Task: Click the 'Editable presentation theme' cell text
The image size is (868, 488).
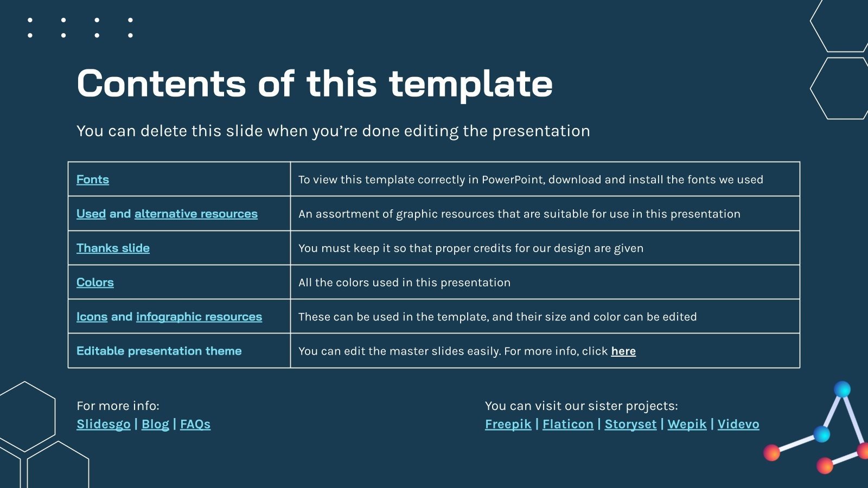Action: pyautogui.click(x=159, y=351)
